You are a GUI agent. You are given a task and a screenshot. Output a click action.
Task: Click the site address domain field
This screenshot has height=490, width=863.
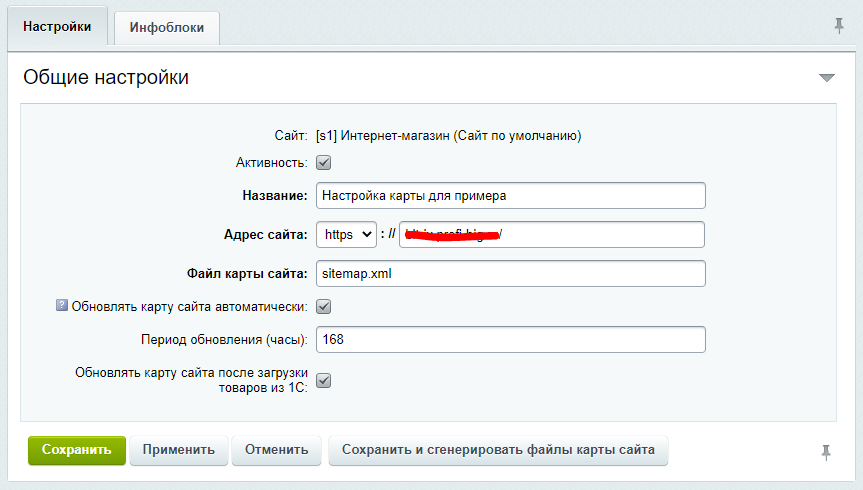[552, 234]
